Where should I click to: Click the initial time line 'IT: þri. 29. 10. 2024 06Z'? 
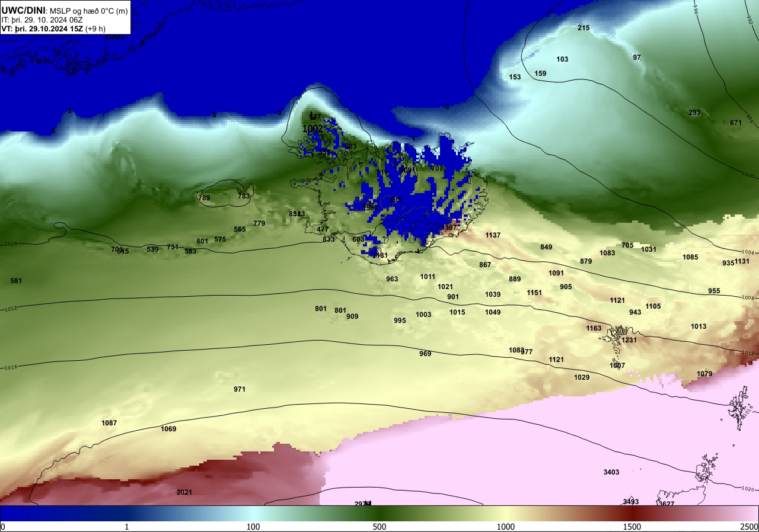42,20
